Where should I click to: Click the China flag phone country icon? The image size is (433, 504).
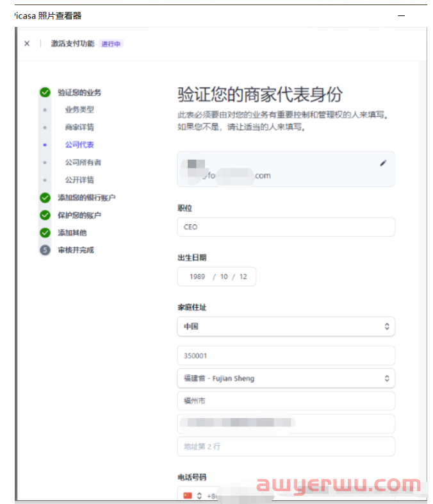point(188,496)
